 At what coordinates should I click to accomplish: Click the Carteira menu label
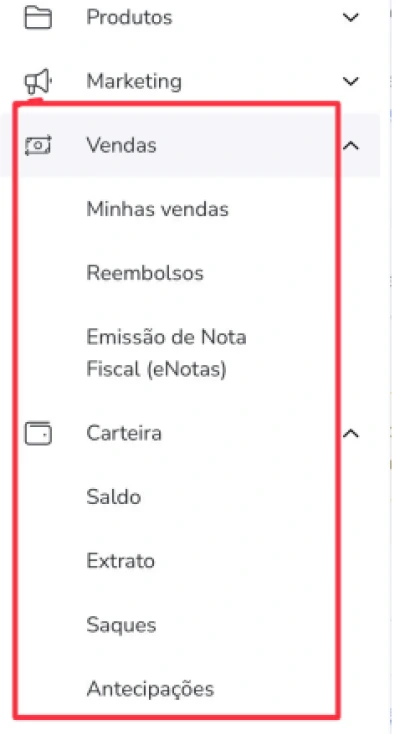[124, 433]
